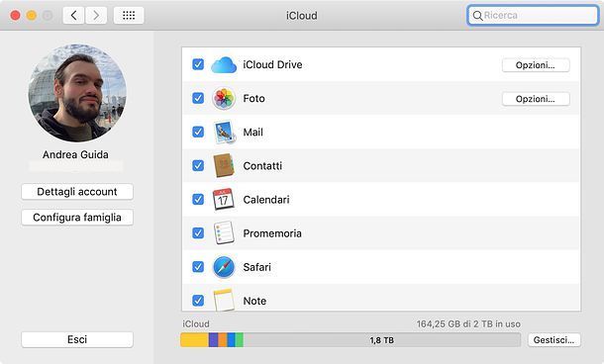
Task: Click the Calendari label
Action: pyautogui.click(x=266, y=200)
